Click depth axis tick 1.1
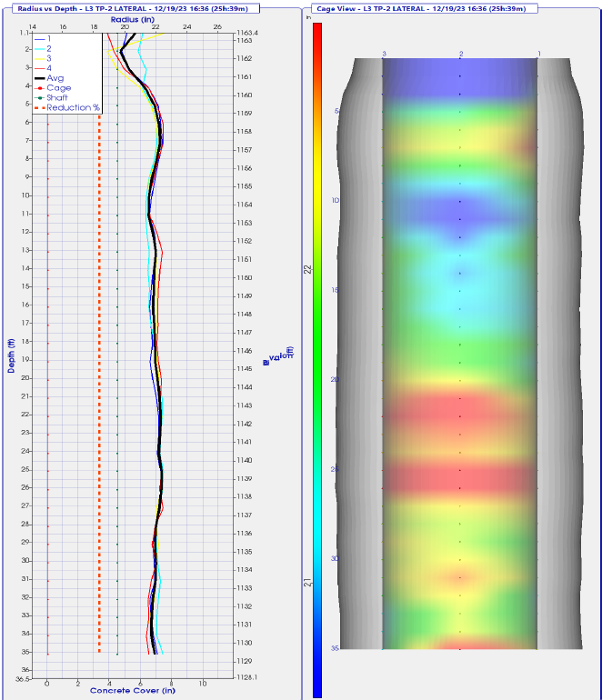 25,33
